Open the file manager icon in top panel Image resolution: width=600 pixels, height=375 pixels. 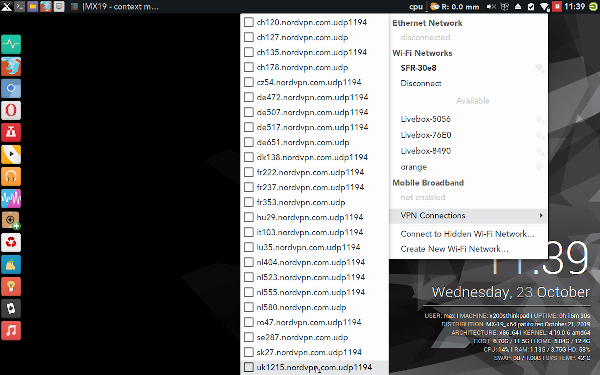click(33, 7)
